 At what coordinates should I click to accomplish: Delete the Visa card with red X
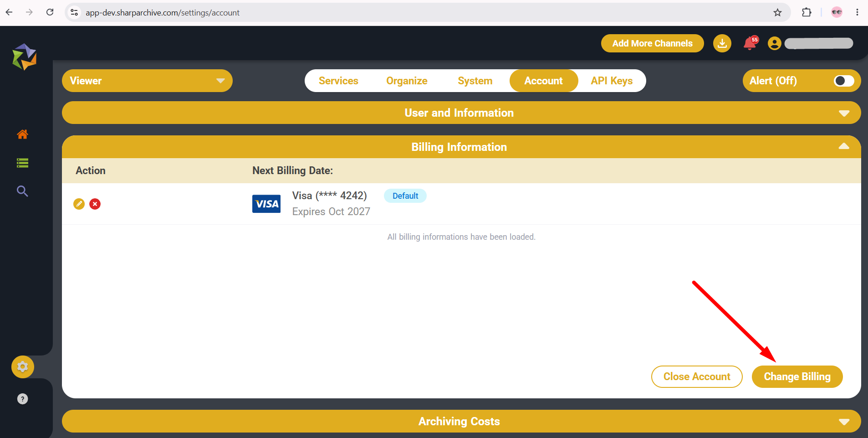[x=95, y=204]
